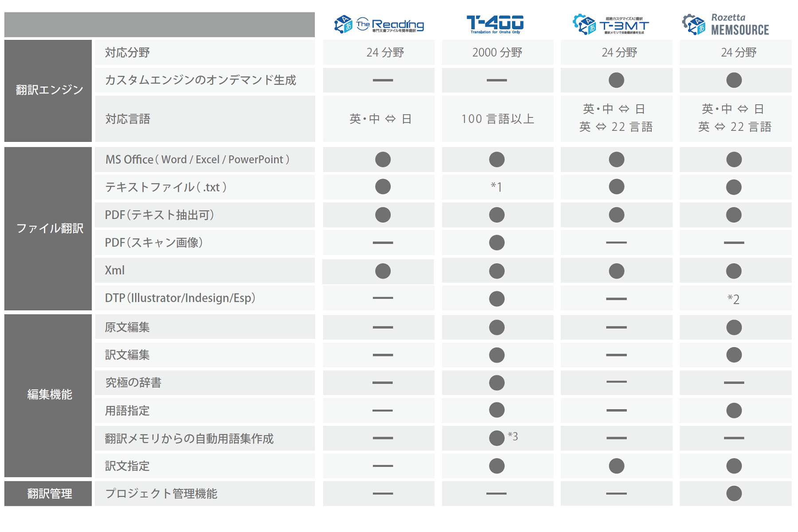Click the 2000 分野 cell for T-400
The height and width of the screenshot is (532, 798).
[497, 52]
